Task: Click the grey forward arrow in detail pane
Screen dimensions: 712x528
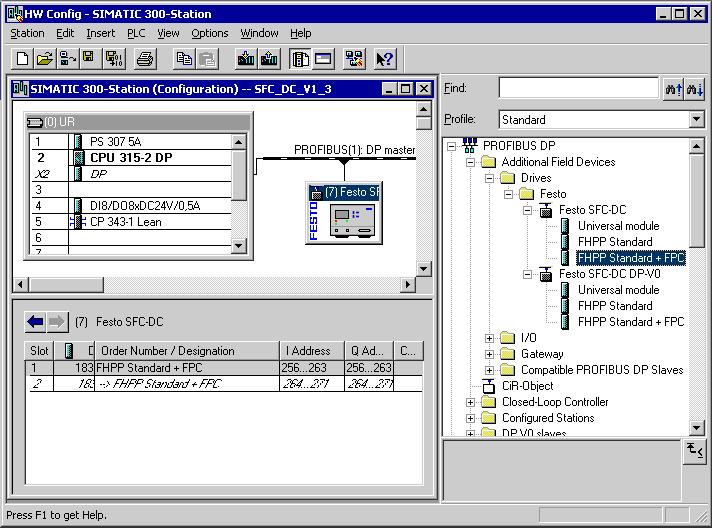Action: tap(57, 322)
